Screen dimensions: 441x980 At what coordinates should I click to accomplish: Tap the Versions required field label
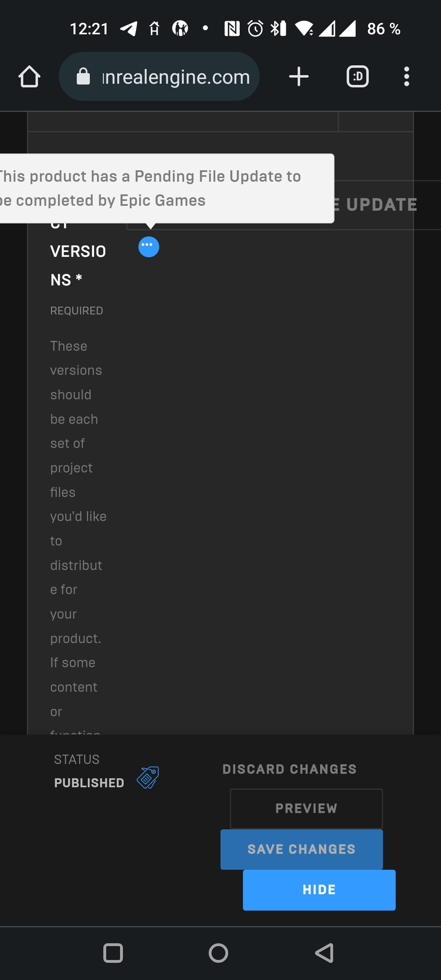(x=78, y=265)
